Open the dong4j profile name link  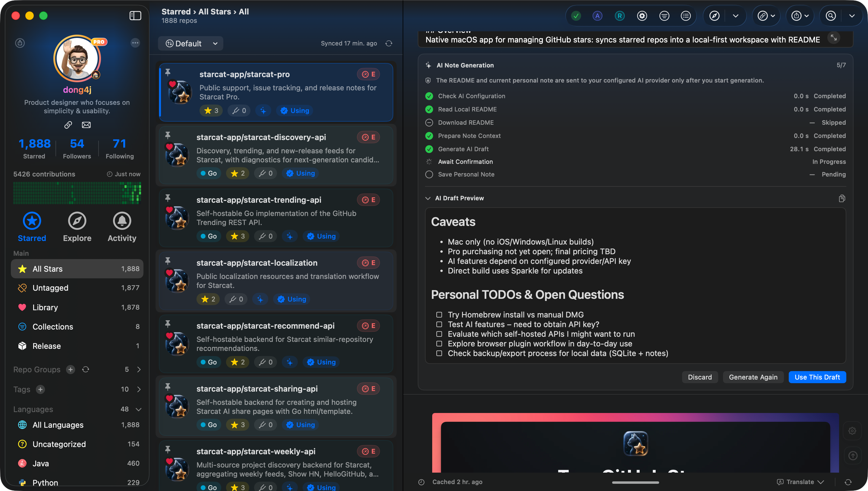pos(77,90)
